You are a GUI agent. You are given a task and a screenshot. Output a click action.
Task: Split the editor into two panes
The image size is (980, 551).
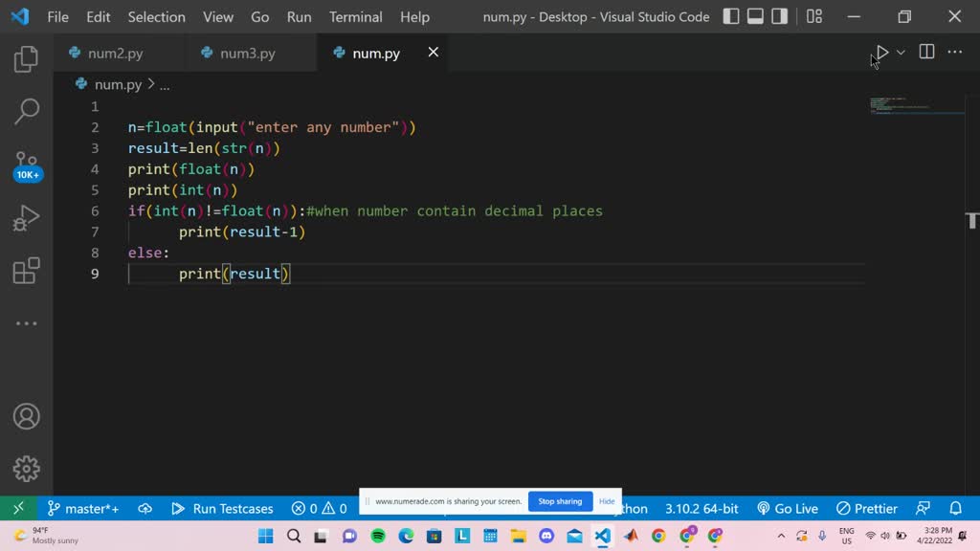tap(925, 53)
